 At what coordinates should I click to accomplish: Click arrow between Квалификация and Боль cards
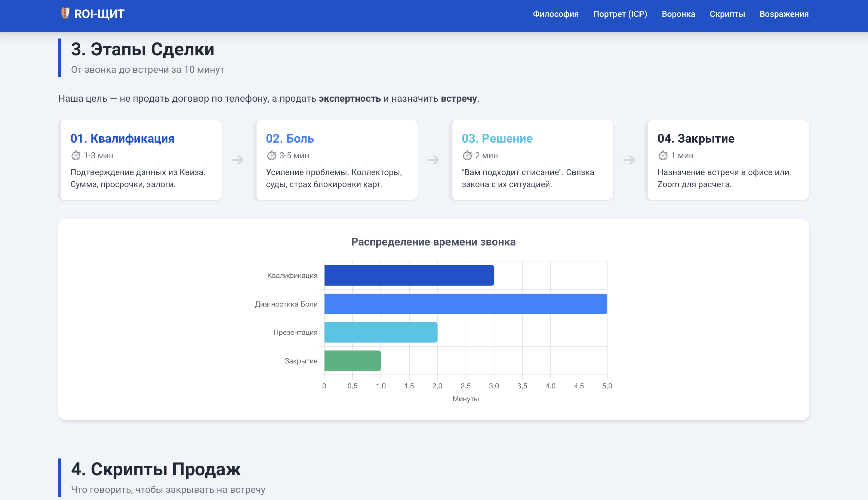238,160
